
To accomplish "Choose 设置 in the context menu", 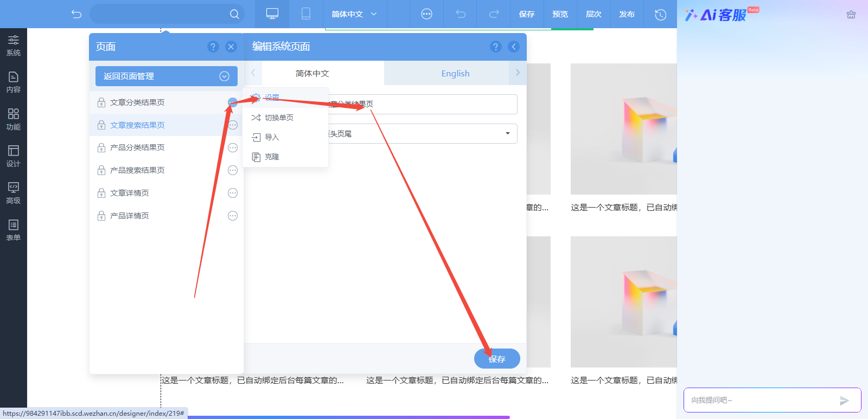I will pos(286,98).
